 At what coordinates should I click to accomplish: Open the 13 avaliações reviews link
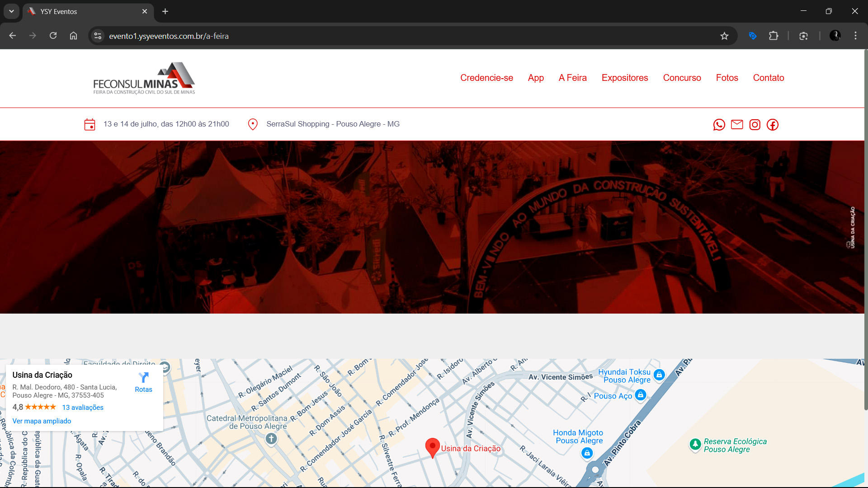click(x=83, y=407)
